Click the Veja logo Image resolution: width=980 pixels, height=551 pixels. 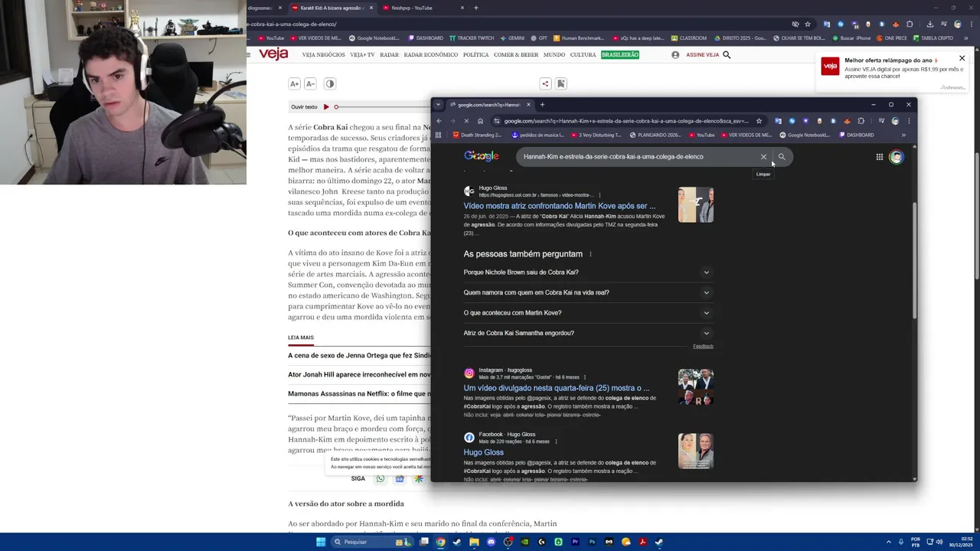pyautogui.click(x=273, y=54)
